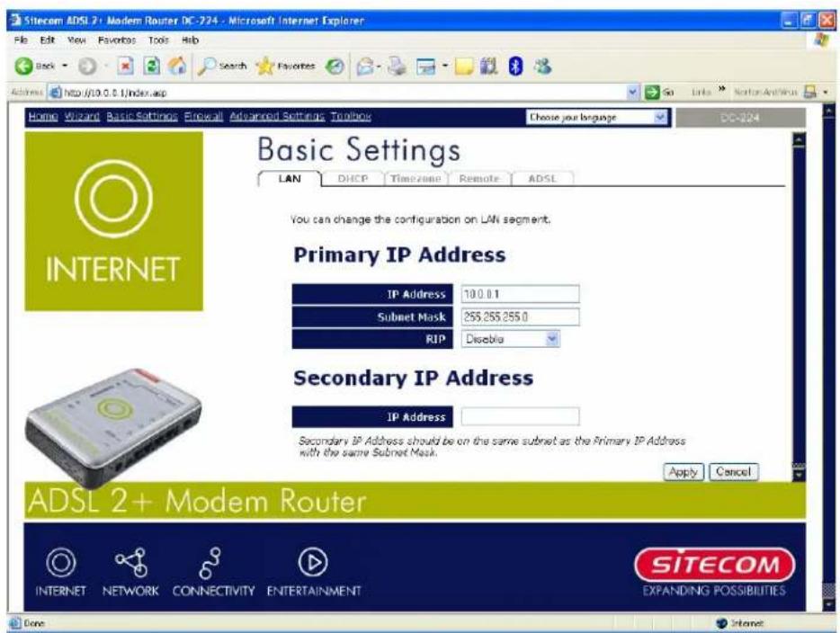
Task: Open the Tools menu
Action: point(158,40)
